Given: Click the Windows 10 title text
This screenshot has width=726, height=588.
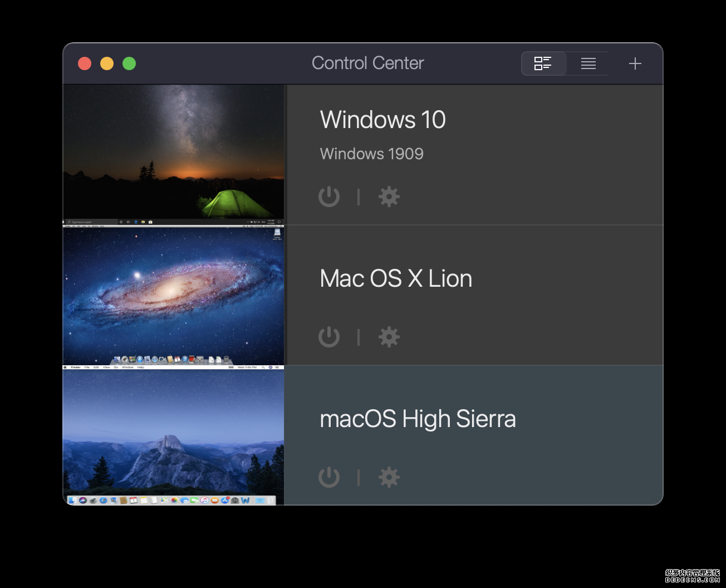Looking at the screenshot, I should pyautogui.click(x=383, y=120).
